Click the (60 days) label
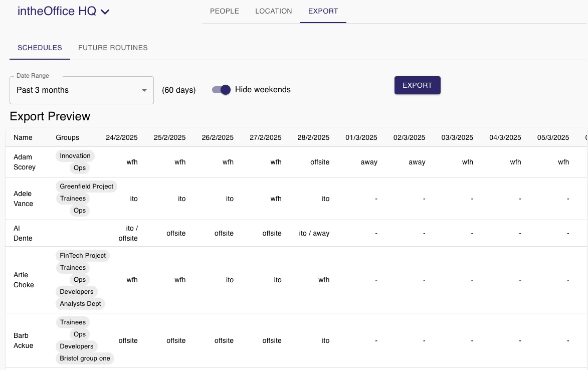This screenshot has width=588, height=370. click(179, 90)
